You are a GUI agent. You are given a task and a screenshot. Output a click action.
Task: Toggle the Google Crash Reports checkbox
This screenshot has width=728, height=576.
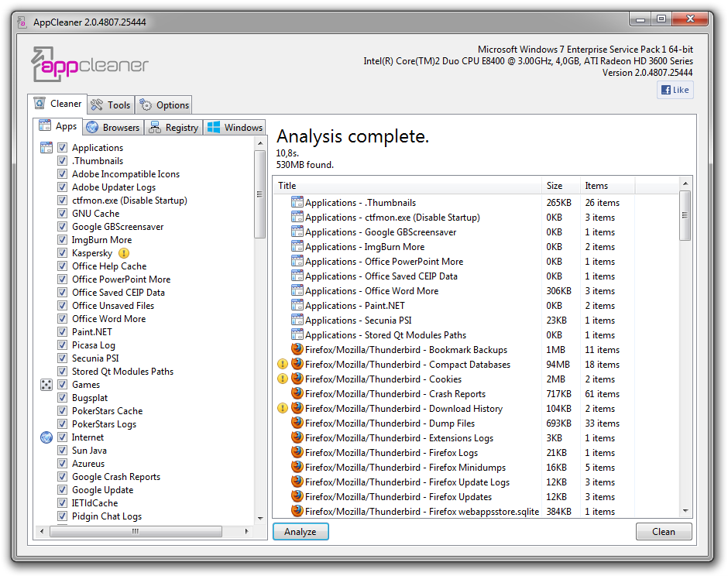[x=62, y=477]
